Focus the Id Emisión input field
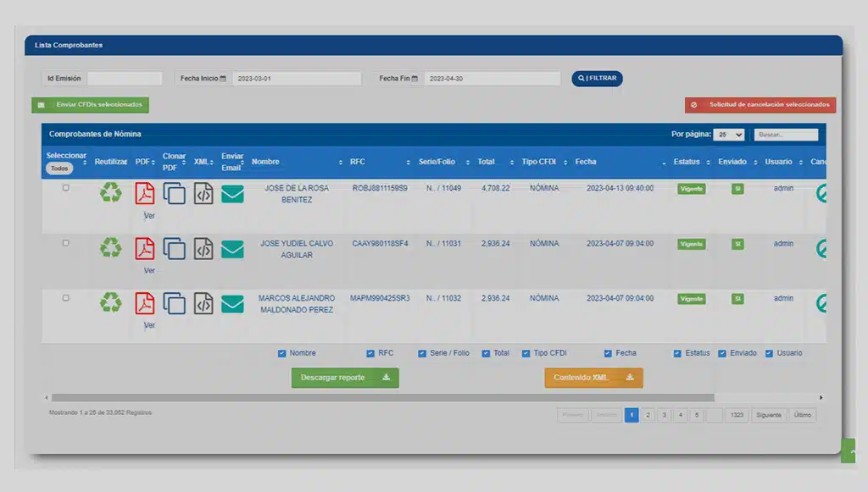868x492 pixels. pos(124,79)
